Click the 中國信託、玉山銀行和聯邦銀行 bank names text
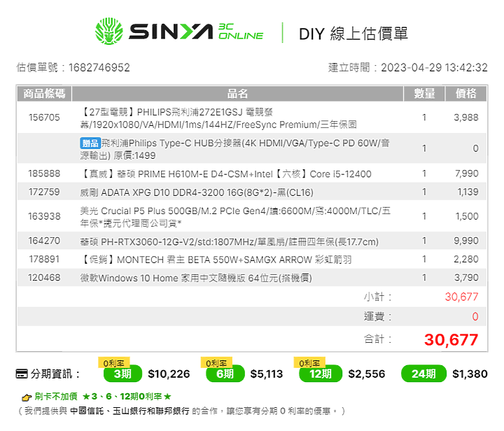 click(x=129, y=411)
